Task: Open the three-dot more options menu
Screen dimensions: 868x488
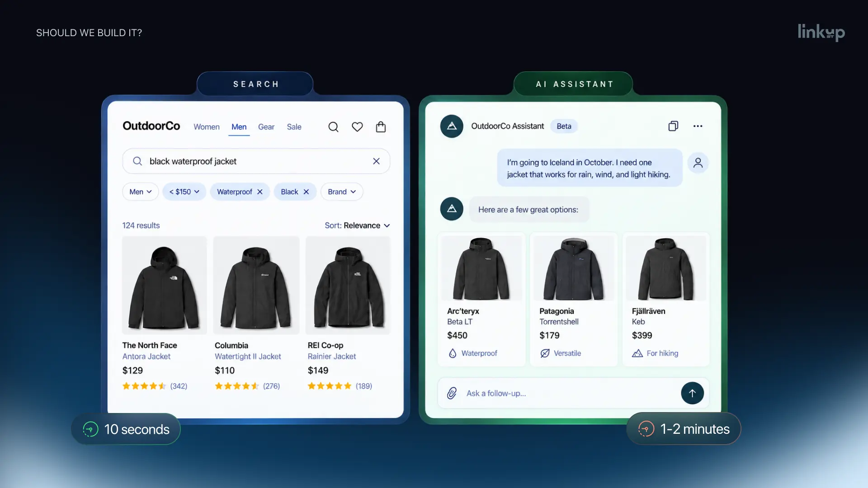Action: pos(698,126)
